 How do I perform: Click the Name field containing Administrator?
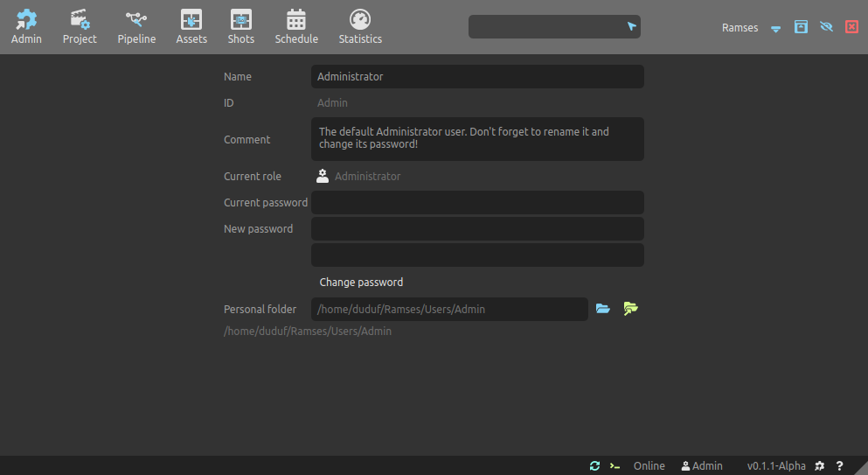477,77
